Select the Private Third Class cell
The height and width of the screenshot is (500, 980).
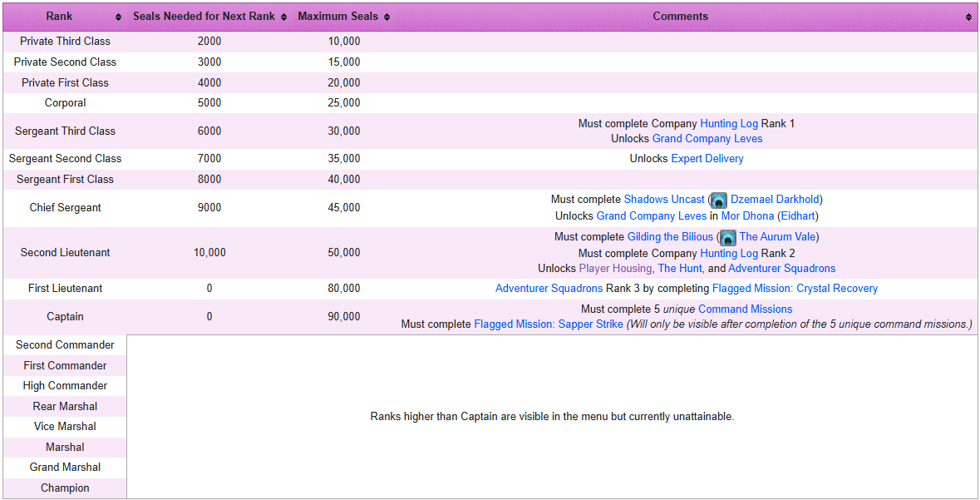pos(65,42)
